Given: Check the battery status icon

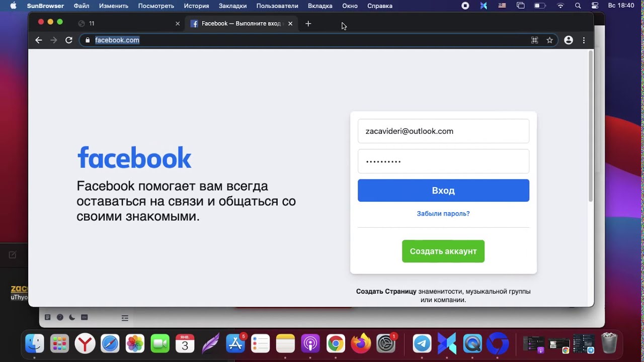Looking at the screenshot, I should coord(540,6).
